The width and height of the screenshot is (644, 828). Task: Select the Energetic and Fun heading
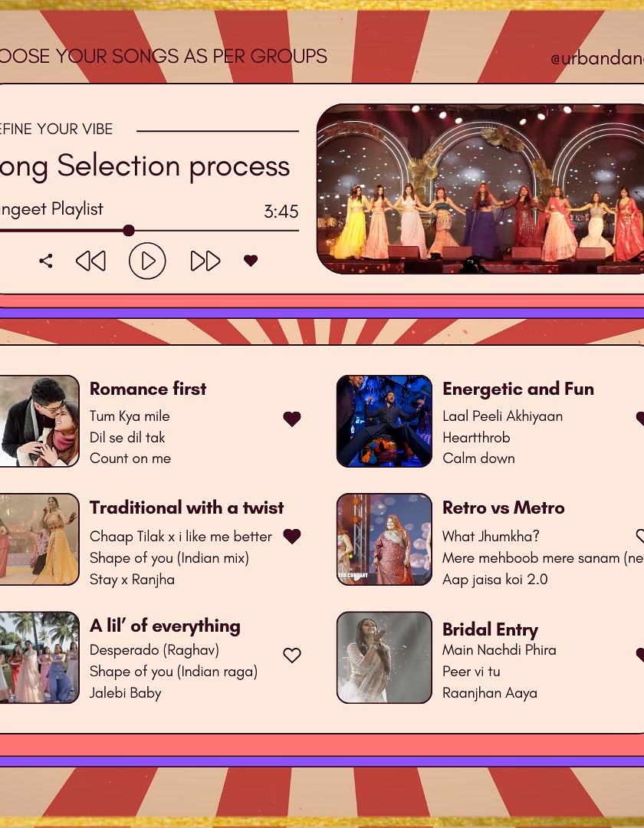(x=517, y=389)
